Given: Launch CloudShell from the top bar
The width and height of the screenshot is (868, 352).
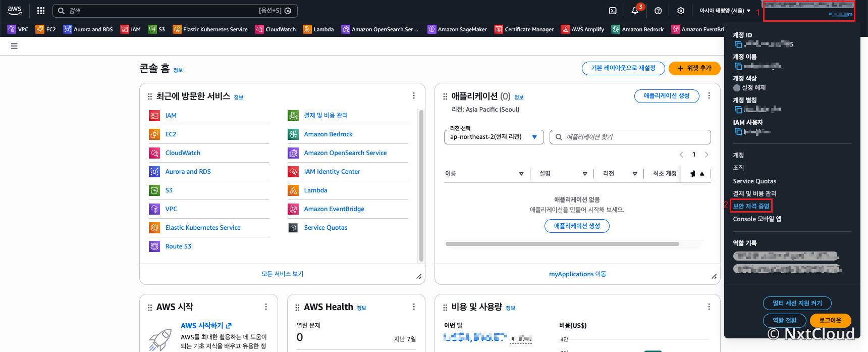Looking at the screenshot, I should [613, 11].
